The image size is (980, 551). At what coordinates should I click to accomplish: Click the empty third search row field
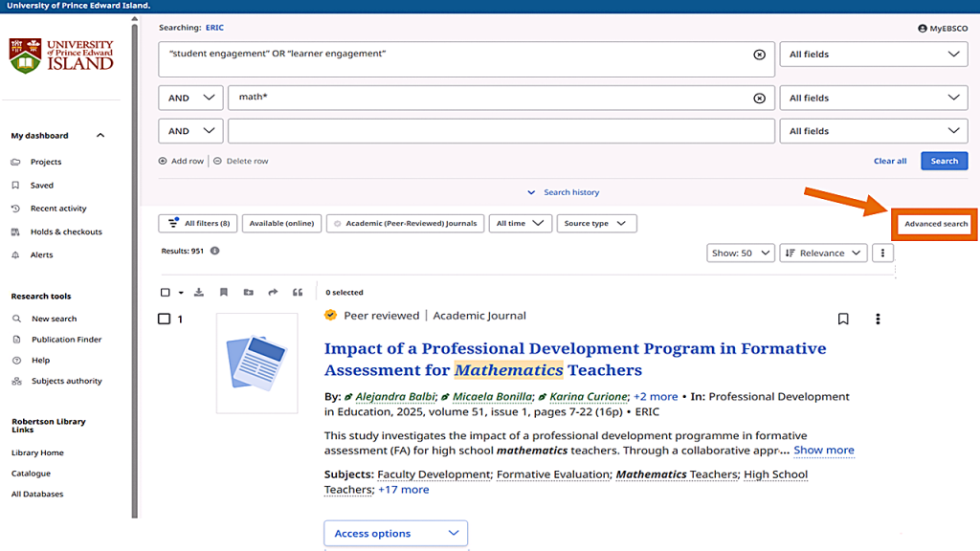[501, 131]
